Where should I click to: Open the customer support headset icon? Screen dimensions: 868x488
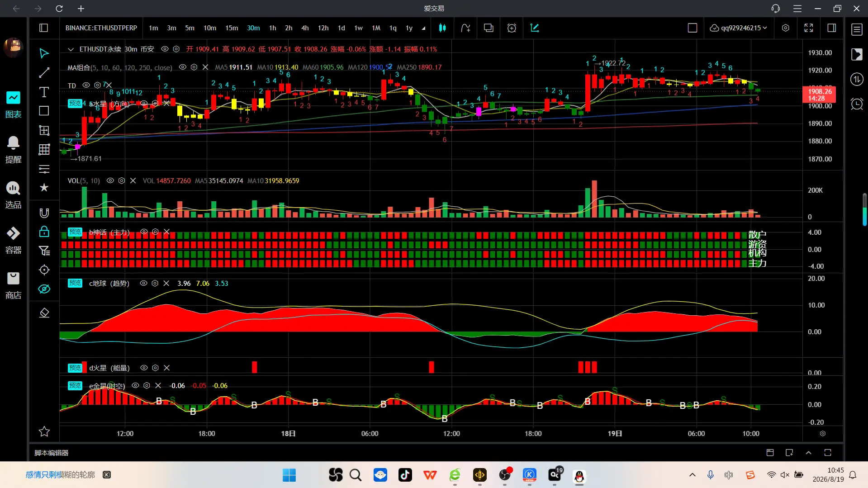tap(776, 9)
